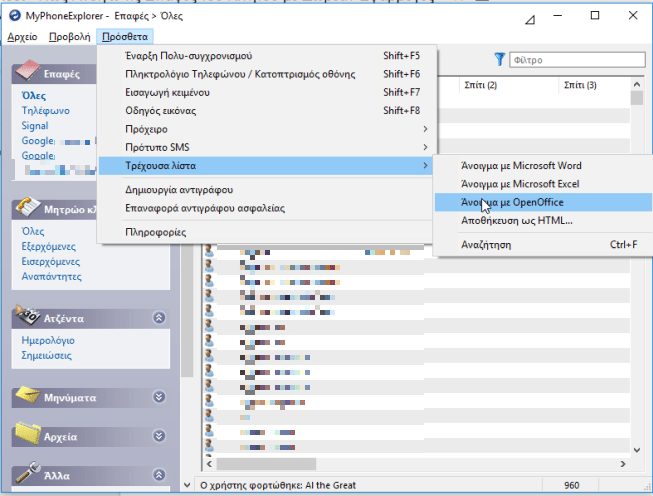
Task: Click horizontal scrollbar left arrow
Action: pos(209,464)
